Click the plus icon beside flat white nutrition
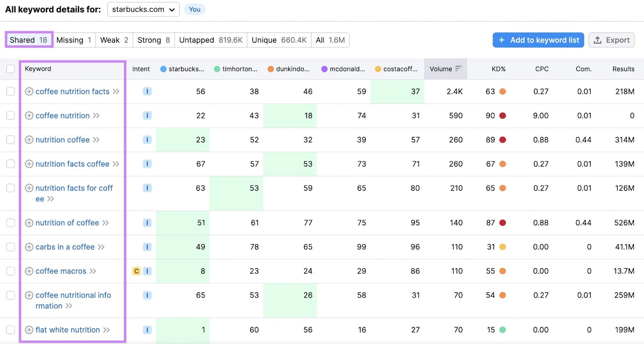 click(x=29, y=330)
